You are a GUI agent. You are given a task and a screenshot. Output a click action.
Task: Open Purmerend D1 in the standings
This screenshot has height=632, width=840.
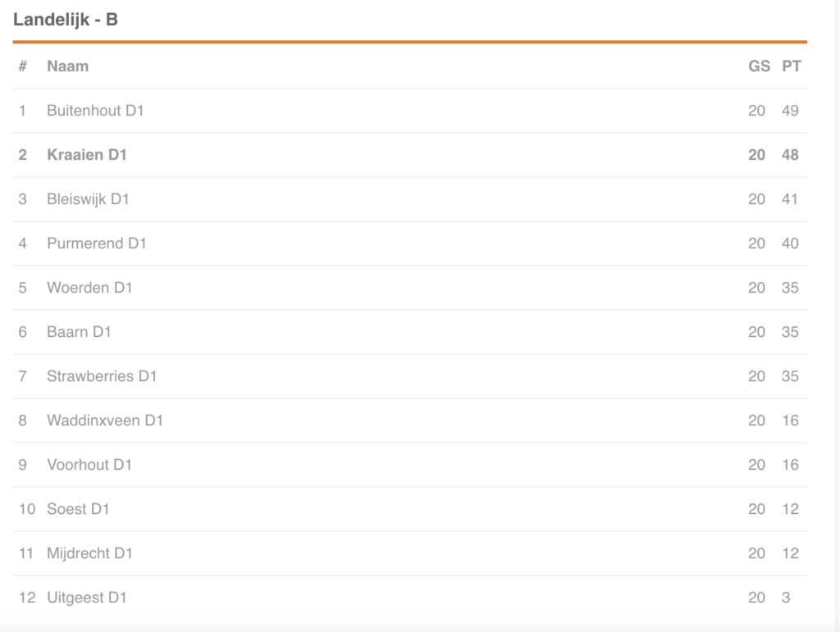click(x=97, y=243)
